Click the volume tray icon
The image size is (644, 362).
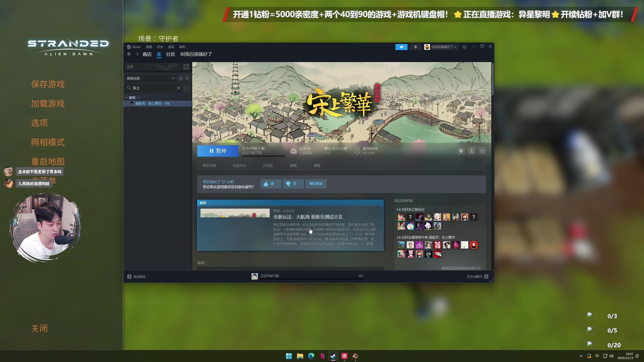coord(611,356)
